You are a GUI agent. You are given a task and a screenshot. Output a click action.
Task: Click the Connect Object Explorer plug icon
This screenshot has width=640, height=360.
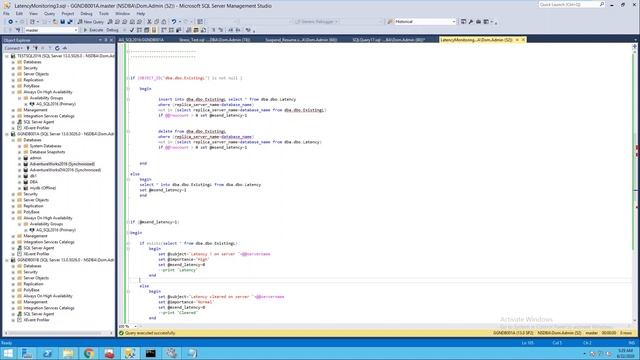click(28, 48)
